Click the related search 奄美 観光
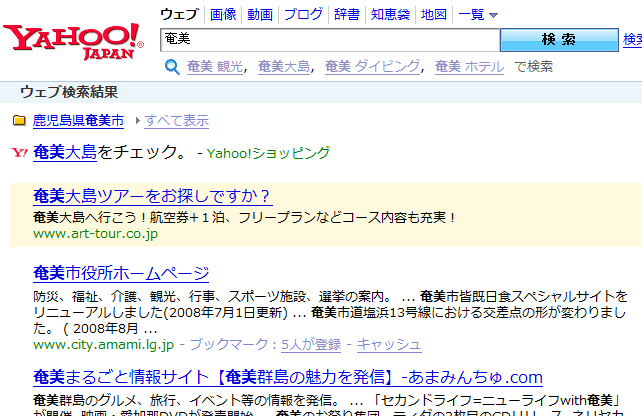The width and height of the screenshot is (642, 416). tap(215, 66)
